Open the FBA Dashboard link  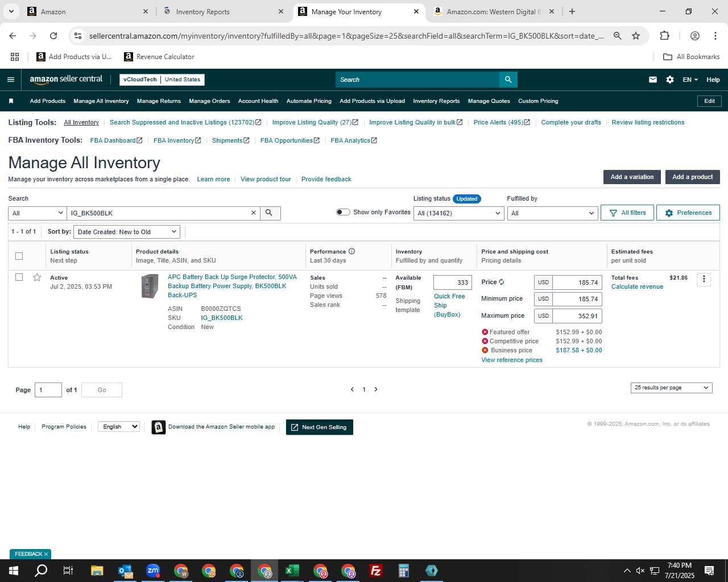pos(116,140)
